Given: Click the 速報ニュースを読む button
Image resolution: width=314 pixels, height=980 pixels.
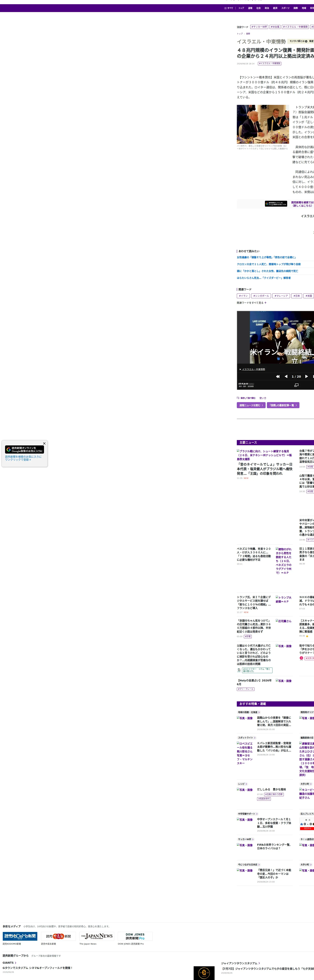Looking at the screenshot, I should 251,405.
